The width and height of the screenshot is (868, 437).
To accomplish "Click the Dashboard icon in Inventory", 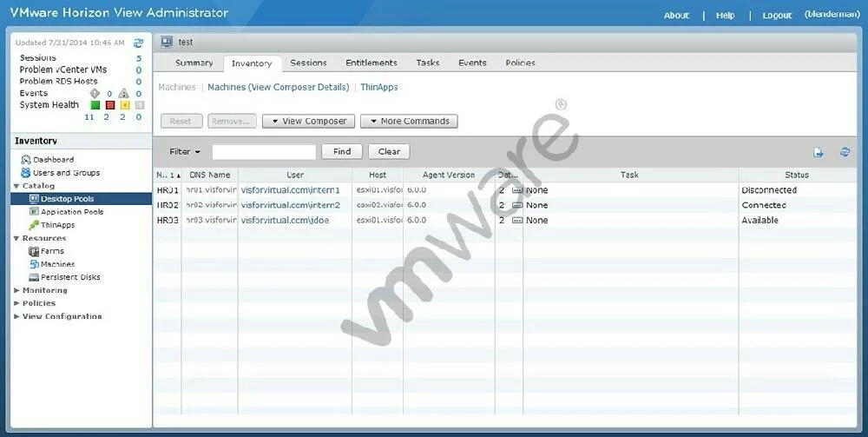I will [x=26, y=160].
